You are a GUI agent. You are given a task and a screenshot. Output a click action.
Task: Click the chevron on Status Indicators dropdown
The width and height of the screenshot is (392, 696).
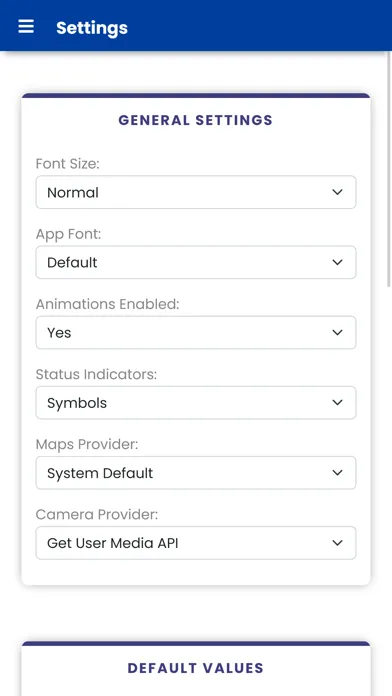coord(337,403)
